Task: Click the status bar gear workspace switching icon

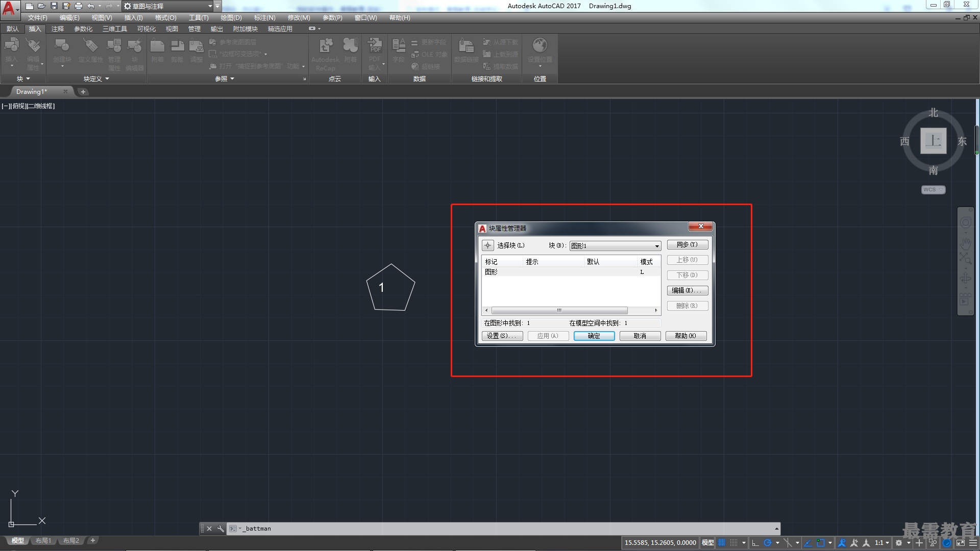Action: click(x=899, y=543)
